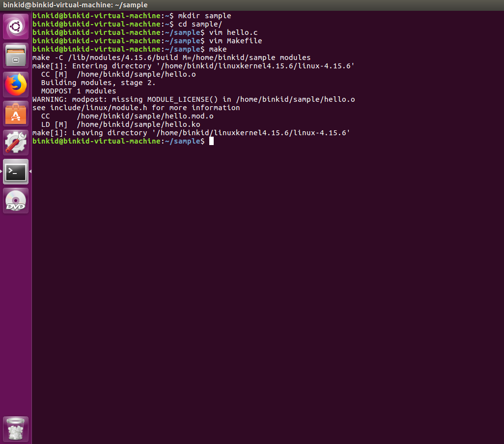Click the 'make[1]: Leaving directory' line
Screen dimensions: 504x444
pos(191,133)
